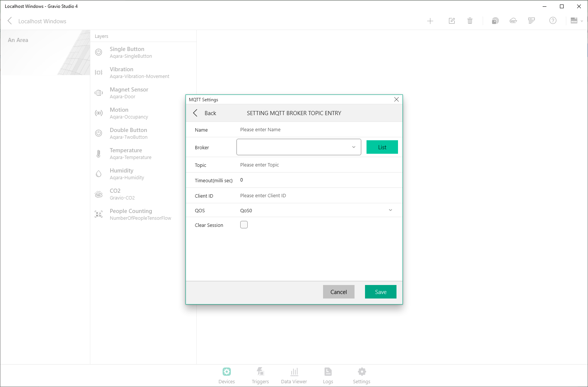This screenshot has width=588, height=387.
Task: Click the Humidity droplet icon
Action: tap(99, 174)
